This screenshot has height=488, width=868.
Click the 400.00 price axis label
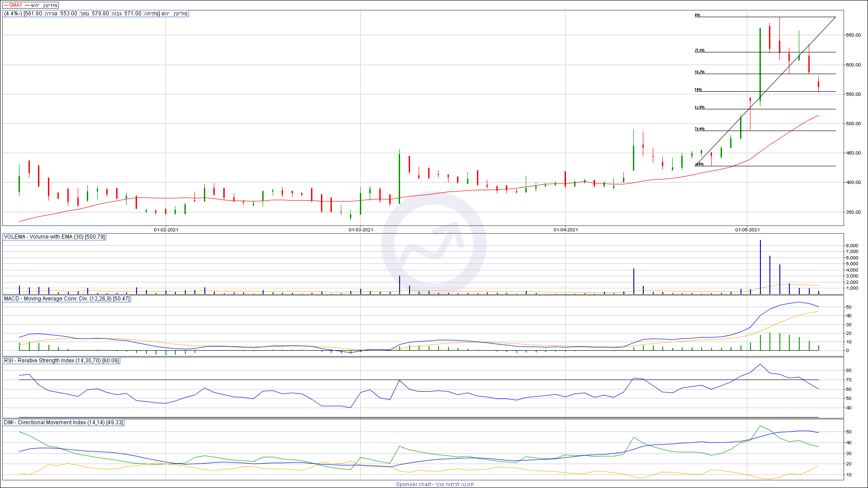854,183
